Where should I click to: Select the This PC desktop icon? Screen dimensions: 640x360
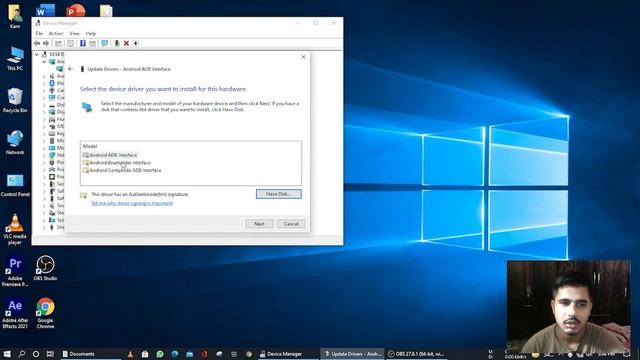click(15, 59)
